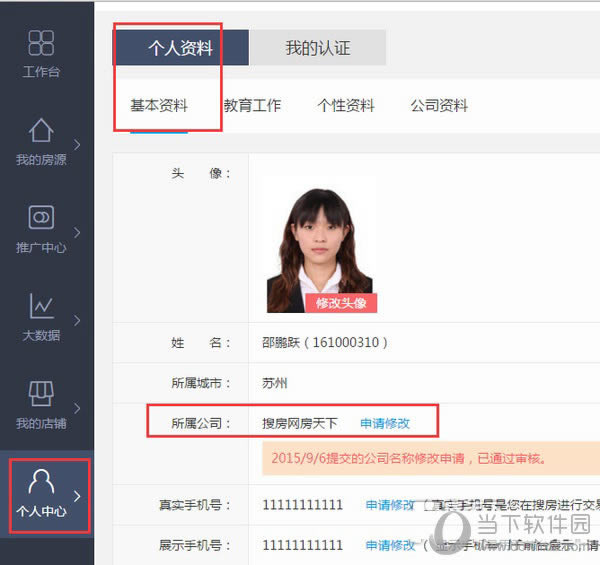Expand the 大数据 submenu chevron
Screen dimensions: 600x565
[77, 320]
